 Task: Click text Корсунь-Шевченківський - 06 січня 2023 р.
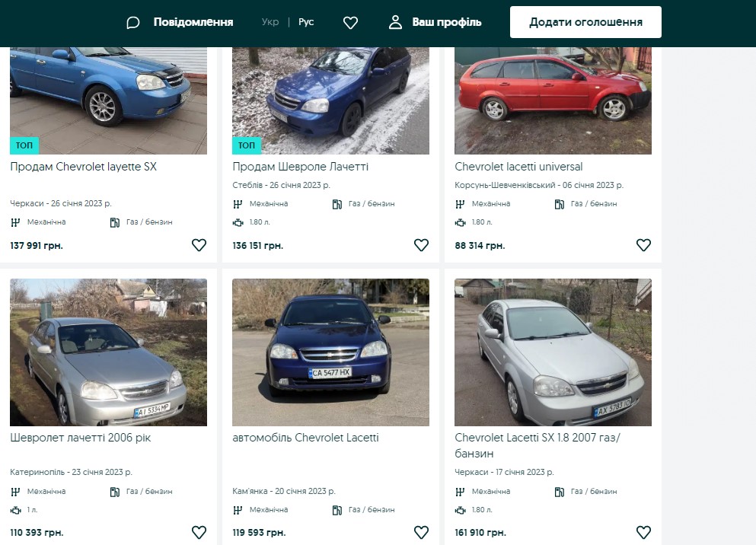pyautogui.click(x=539, y=185)
